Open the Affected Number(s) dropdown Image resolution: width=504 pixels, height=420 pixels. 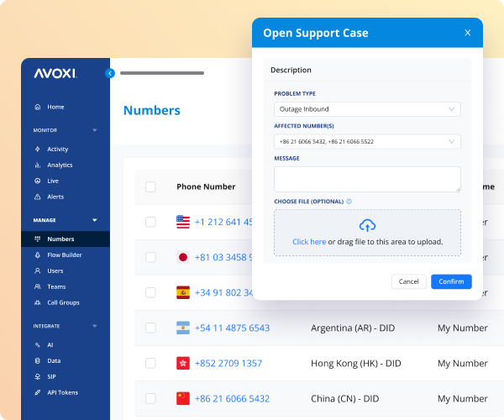367,142
